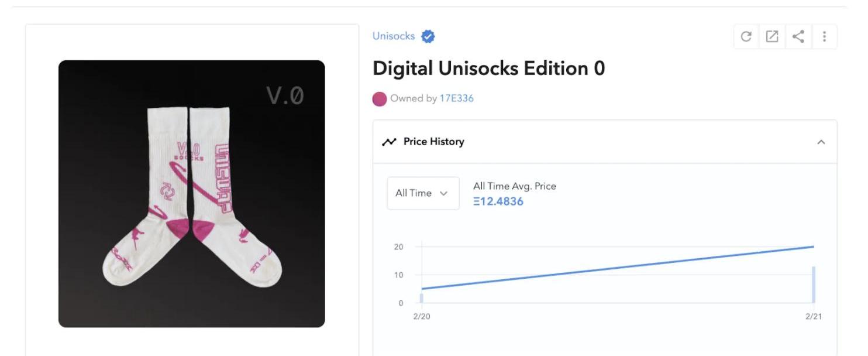Image resolution: width=868 pixels, height=356 pixels.
Task: Click the Digital Unisocks sock image
Action: pyautogui.click(x=191, y=193)
